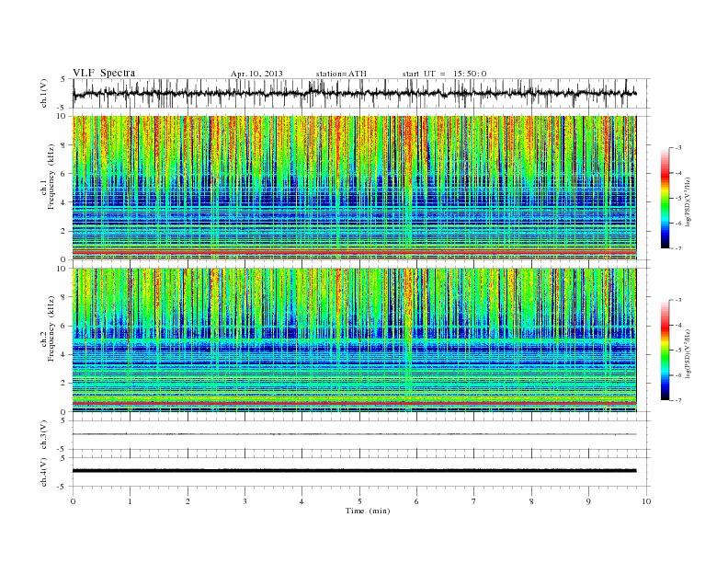Click the ch.2 spectrogram color scale bar
Screen dimensions: 728x563
[x=665, y=350]
